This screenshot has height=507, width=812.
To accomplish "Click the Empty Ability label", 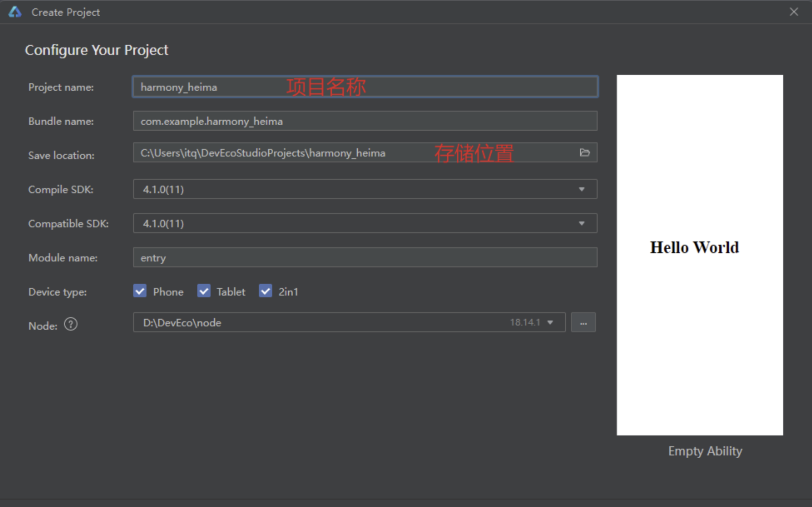I will [705, 451].
